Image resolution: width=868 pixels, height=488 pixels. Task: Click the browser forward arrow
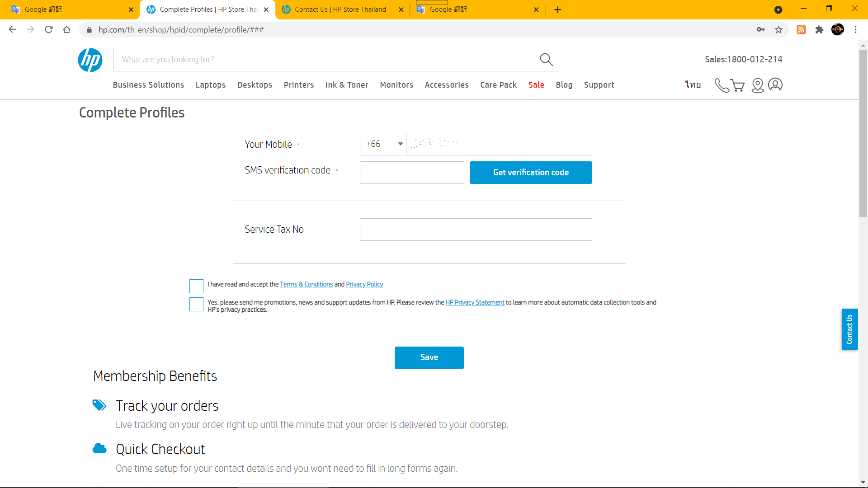tap(30, 29)
